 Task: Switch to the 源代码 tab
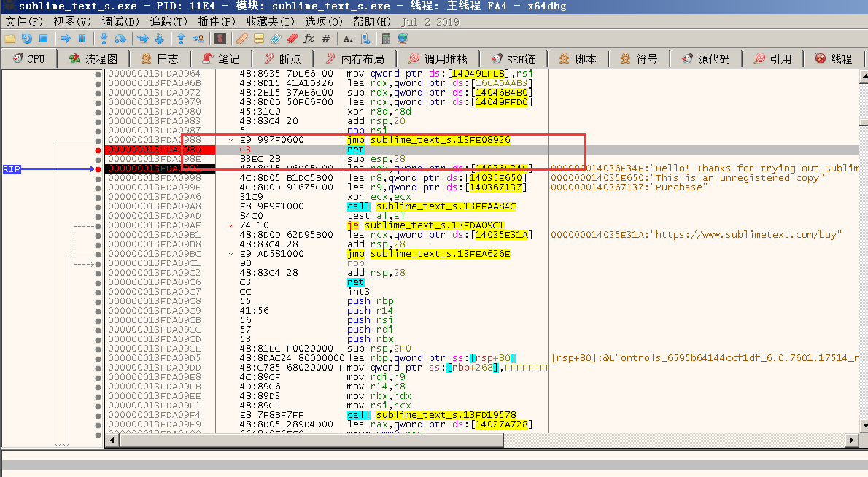coord(706,58)
